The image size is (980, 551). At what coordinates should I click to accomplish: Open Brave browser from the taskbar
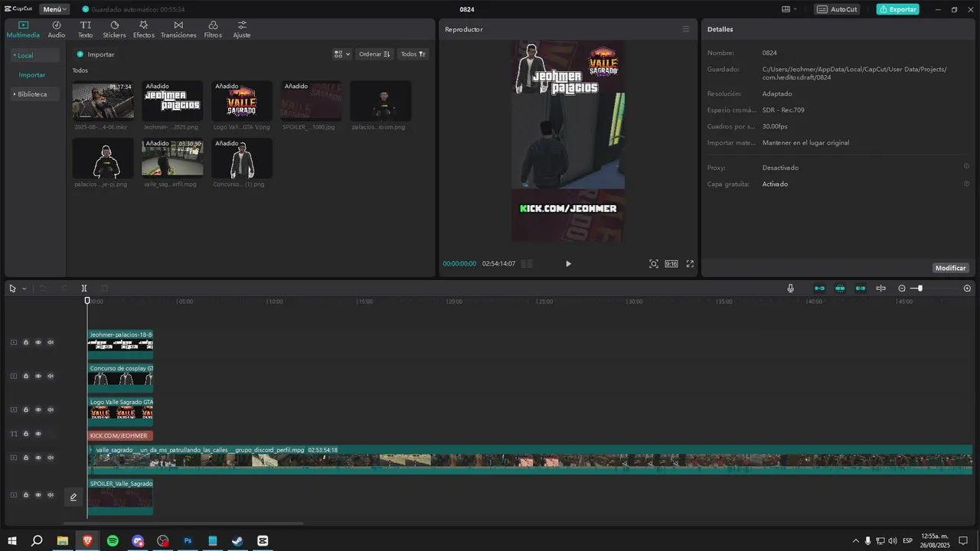point(87,540)
